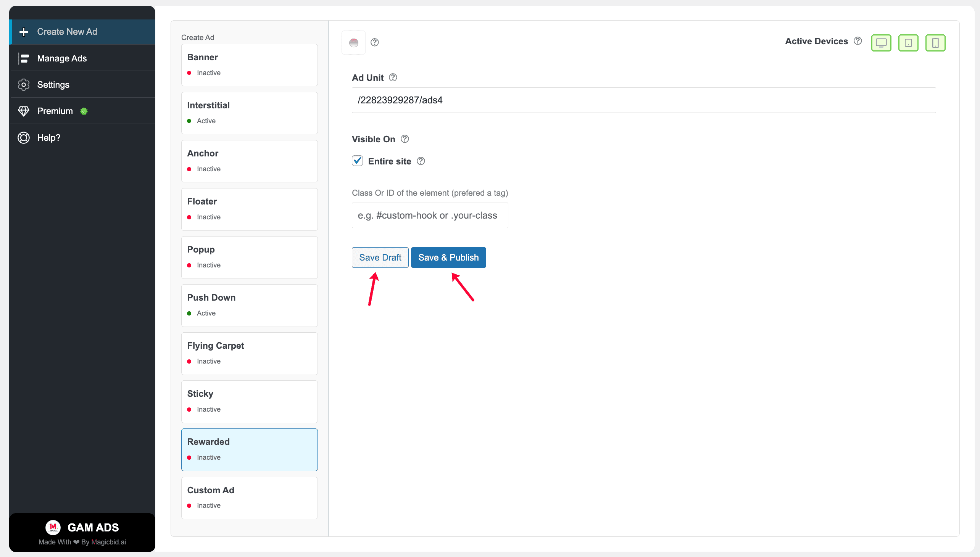Click the Save & Publish button
980x557 pixels.
tap(448, 258)
